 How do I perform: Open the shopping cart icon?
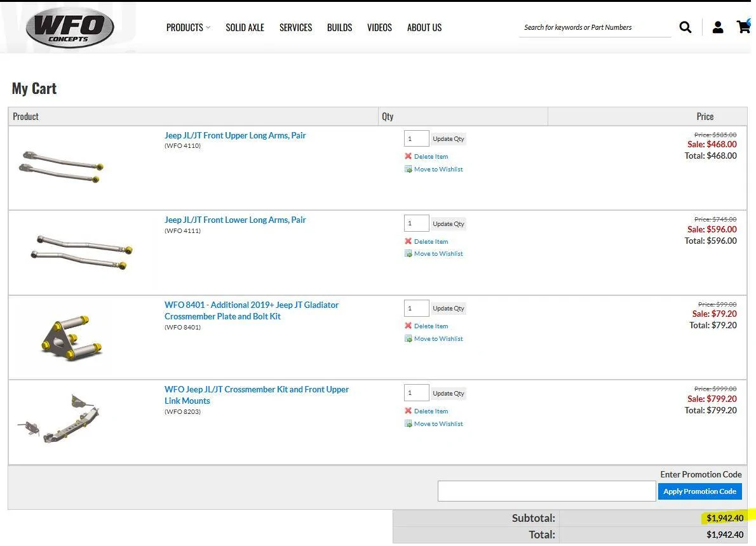point(744,27)
